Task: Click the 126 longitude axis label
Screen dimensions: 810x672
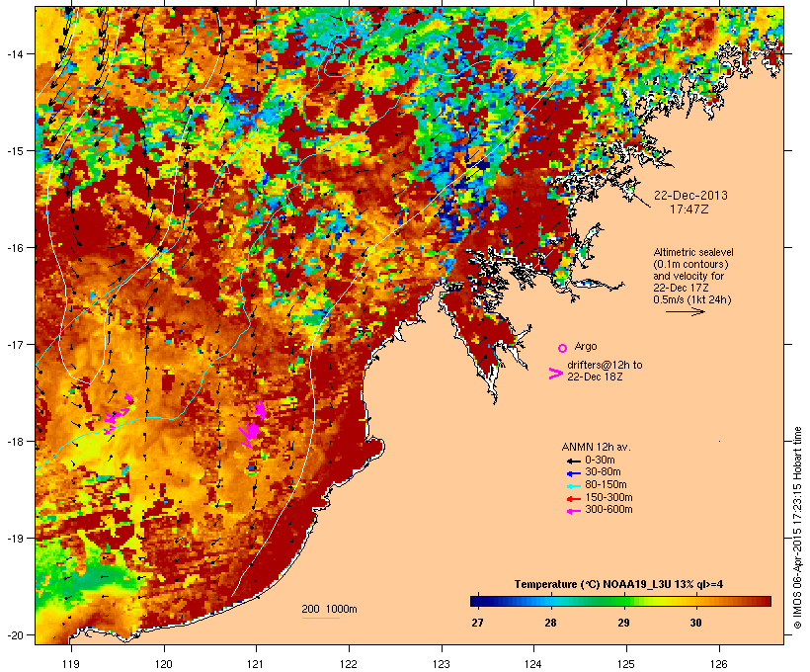Action: click(719, 664)
